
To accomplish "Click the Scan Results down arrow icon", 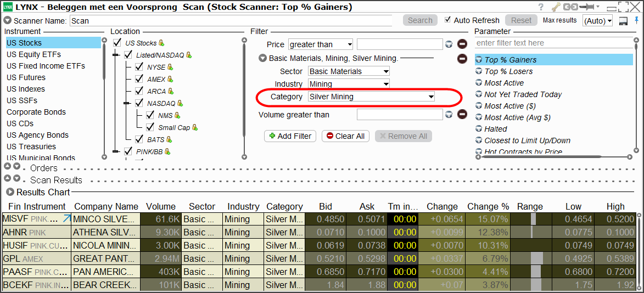I will pos(16,178).
